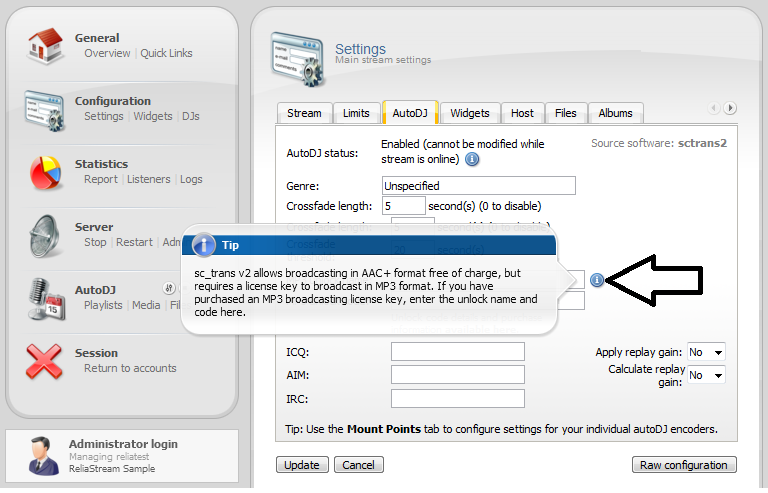This screenshot has height=493, width=768.
Task: Click the AIM input field
Action: coord(457,375)
